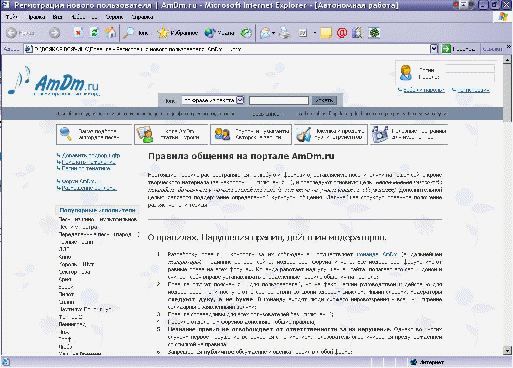The height and width of the screenshot is (368, 513).
Task: Open the Media globe toolbar icon
Action: pyautogui.click(x=210, y=33)
